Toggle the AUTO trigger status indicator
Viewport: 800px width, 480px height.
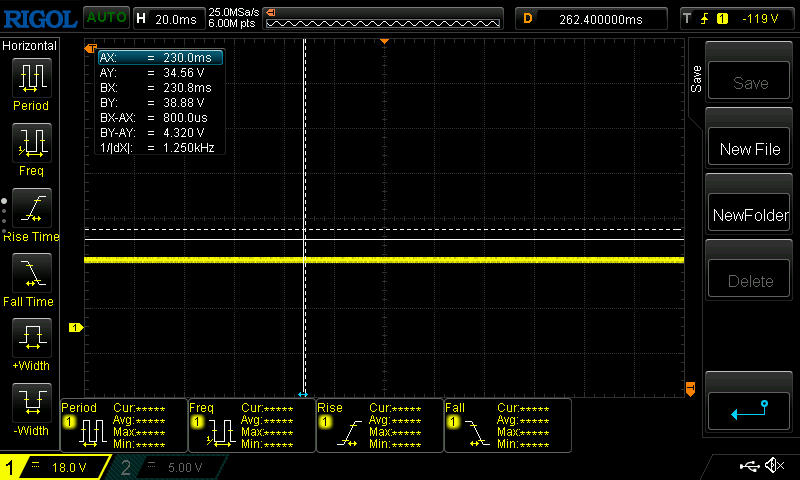click(x=105, y=18)
